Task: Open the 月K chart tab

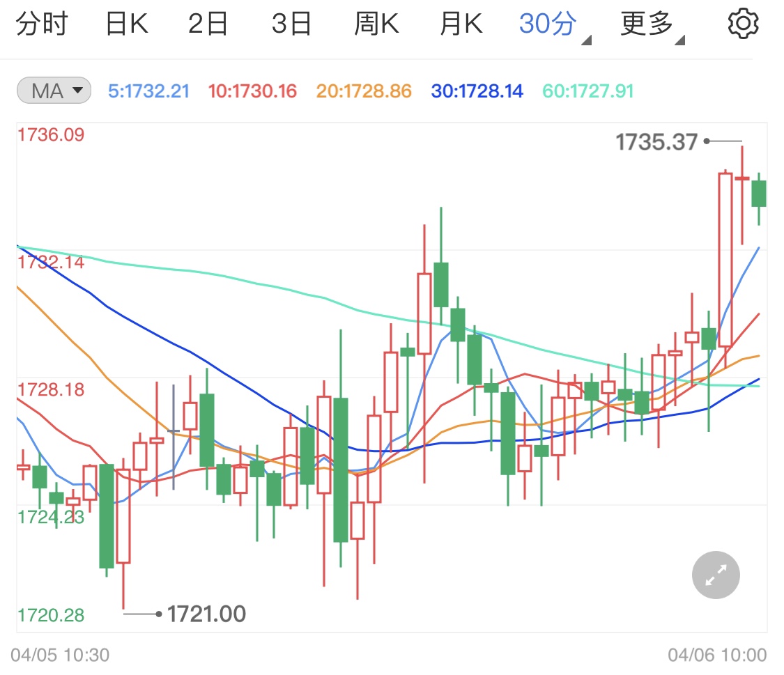Action: coord(461,24)
